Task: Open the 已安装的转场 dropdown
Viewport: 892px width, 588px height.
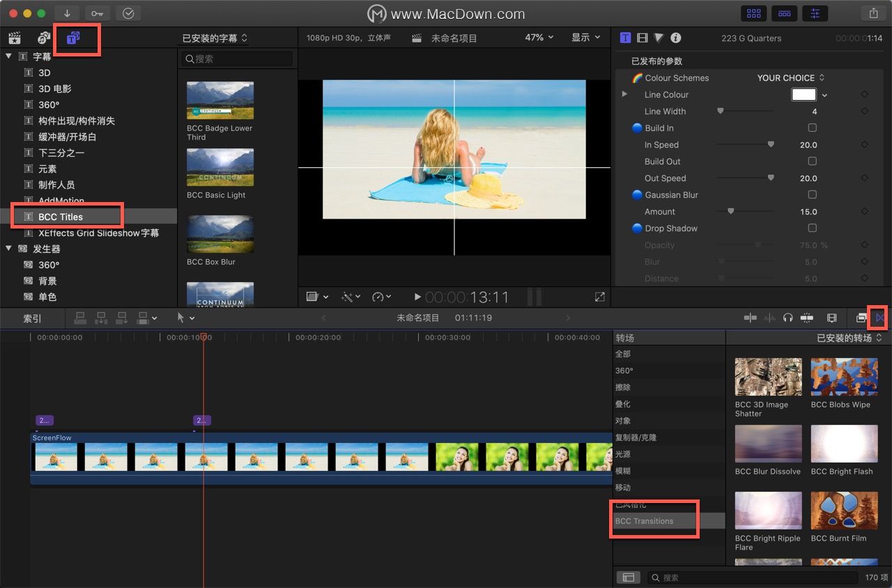Action: click(849, 338)
